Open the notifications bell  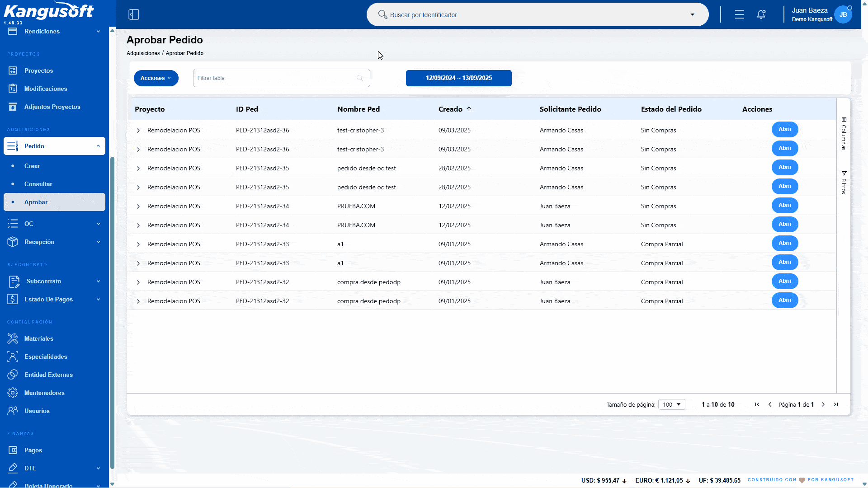tap(761, 14)
